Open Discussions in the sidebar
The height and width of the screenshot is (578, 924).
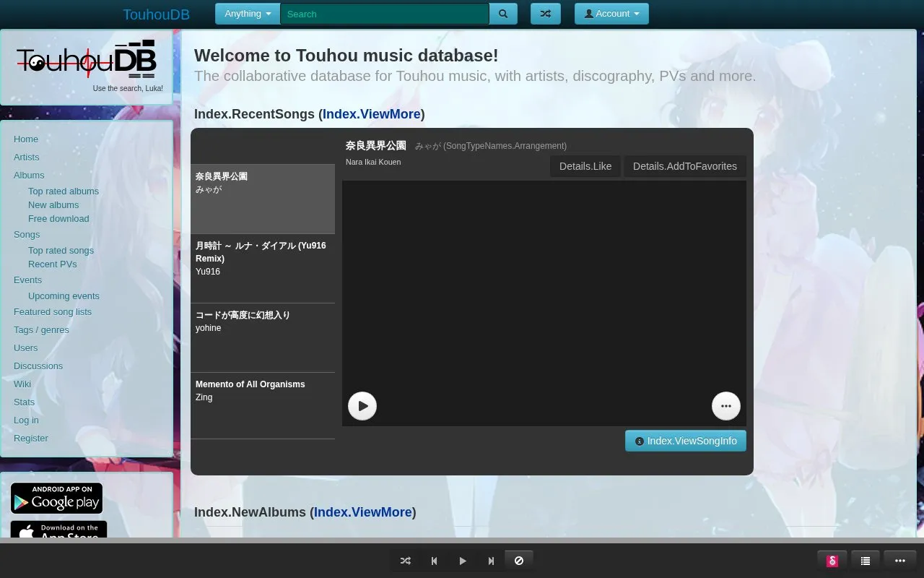38,366
